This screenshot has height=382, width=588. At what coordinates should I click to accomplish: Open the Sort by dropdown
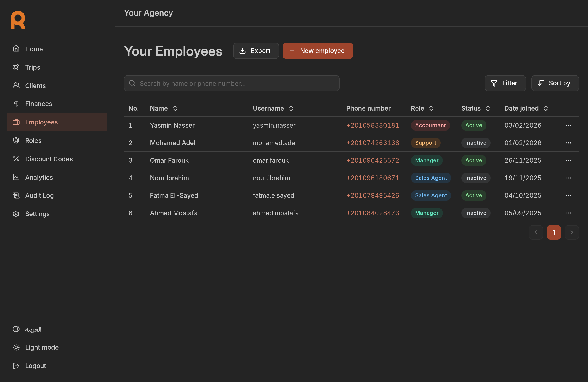[555, 83]
